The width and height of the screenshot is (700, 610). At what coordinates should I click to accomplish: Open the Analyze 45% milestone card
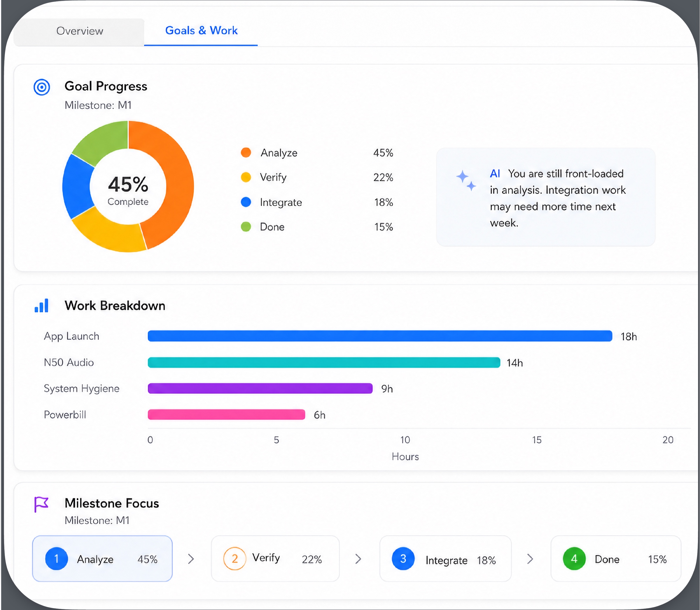[x=102, y=559]
